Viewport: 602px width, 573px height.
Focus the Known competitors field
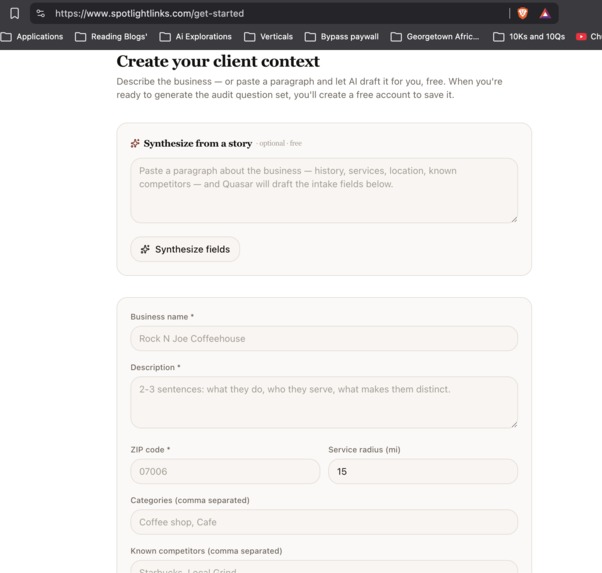coord(324,567)
